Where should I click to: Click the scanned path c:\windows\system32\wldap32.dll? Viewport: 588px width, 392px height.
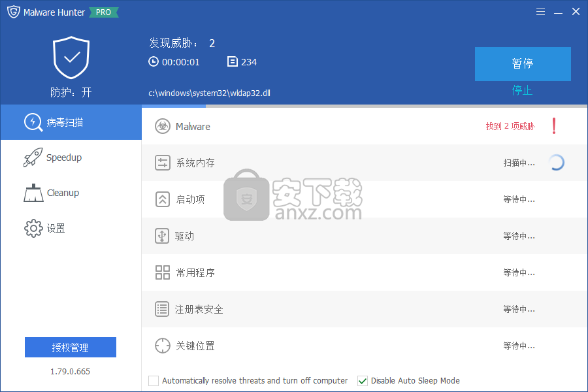tap(209, 93)
